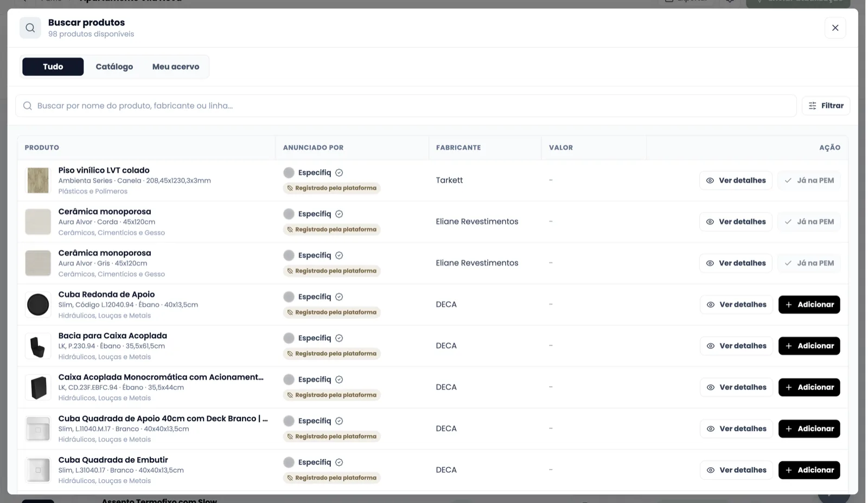Open the Cuba Redonda de Apoio thumbnail
The height and width of the screenshot is (503, 868).
[38, 305]
